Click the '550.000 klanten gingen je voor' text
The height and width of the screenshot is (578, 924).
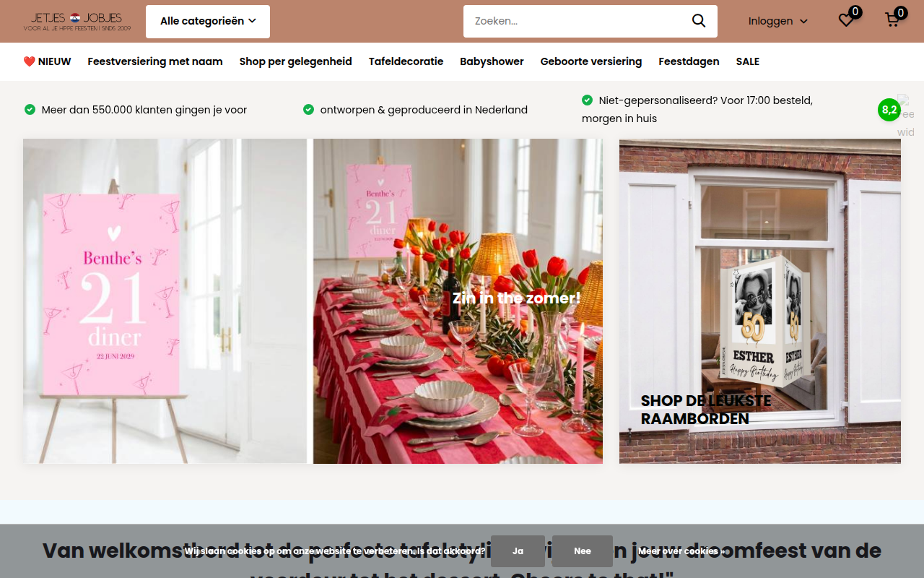[x=144, y=110]
